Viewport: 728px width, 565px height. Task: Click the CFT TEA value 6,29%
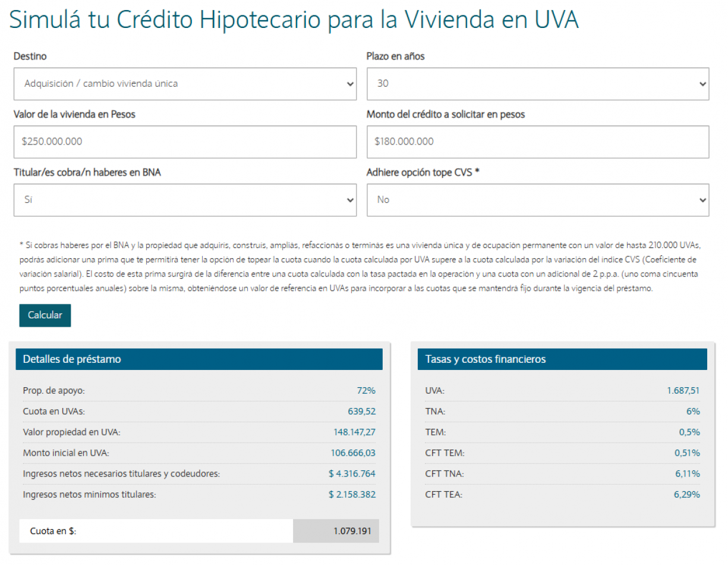(x=686, y=495)
